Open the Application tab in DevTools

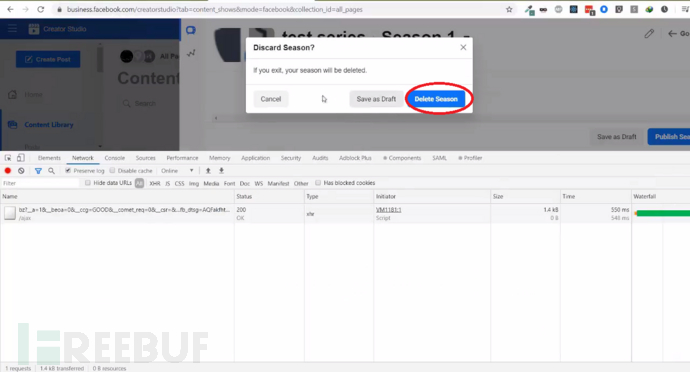point(255,158)
